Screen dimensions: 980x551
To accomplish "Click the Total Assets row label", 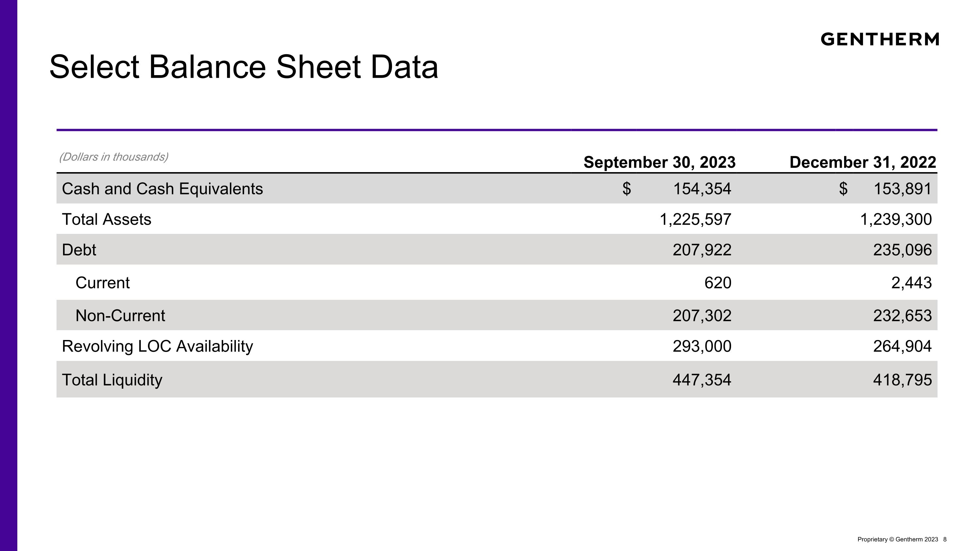I will tap(106, 219).
